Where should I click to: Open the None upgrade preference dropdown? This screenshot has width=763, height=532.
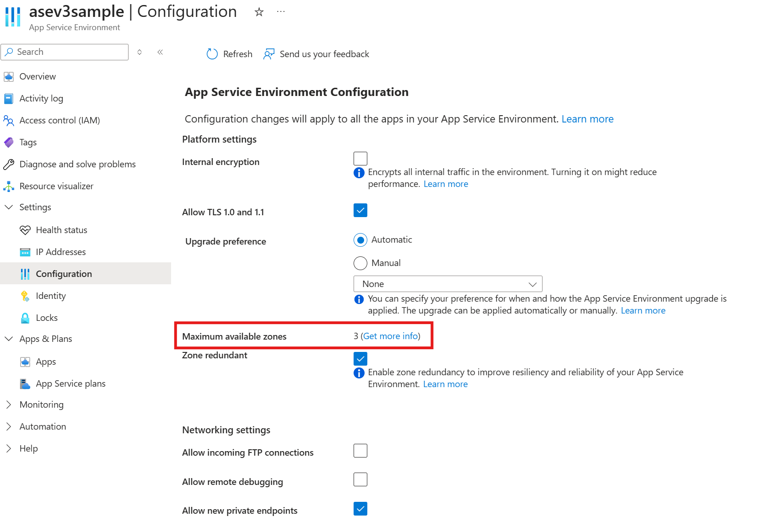447,284
